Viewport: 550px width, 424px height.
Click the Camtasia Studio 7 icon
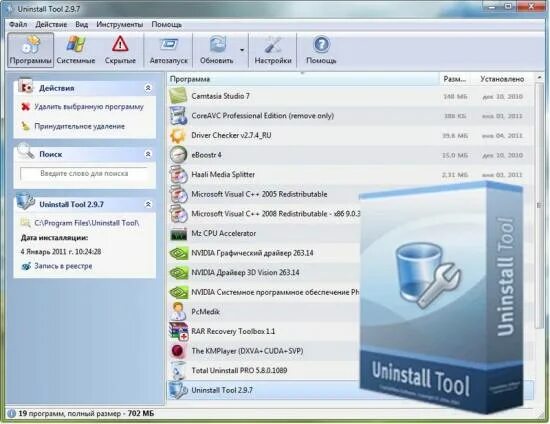[x=179, y=96]
